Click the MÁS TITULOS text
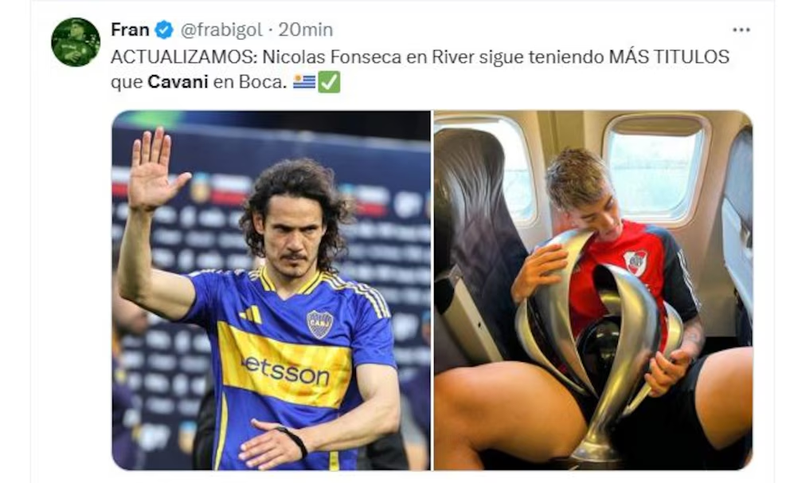Screen dimensions: 790x483 pyautogui.click(x=669, y=57)
